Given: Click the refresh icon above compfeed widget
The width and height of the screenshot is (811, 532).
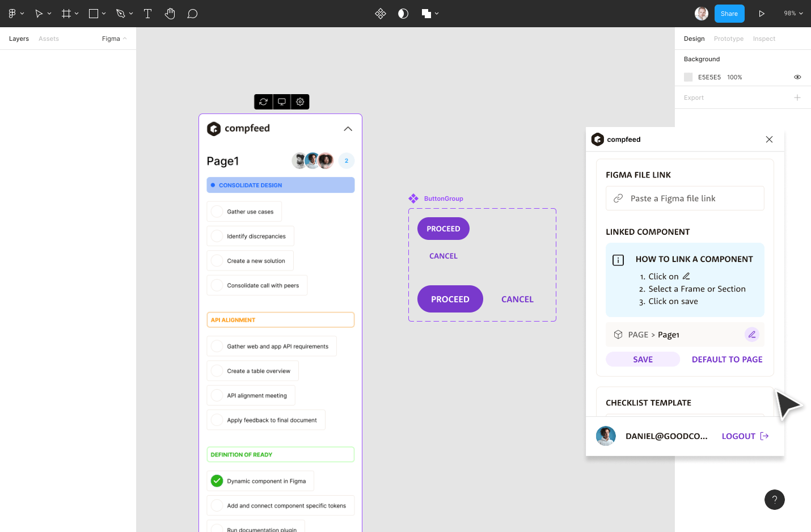Looking at the screenshot, I should click(x=263, y=102).
